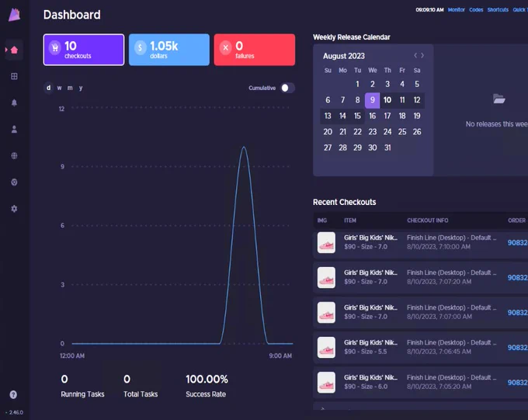Select the 10 checkouts stat card
The height and width of the screenshot is (420, 528).
tap(84, 50)
